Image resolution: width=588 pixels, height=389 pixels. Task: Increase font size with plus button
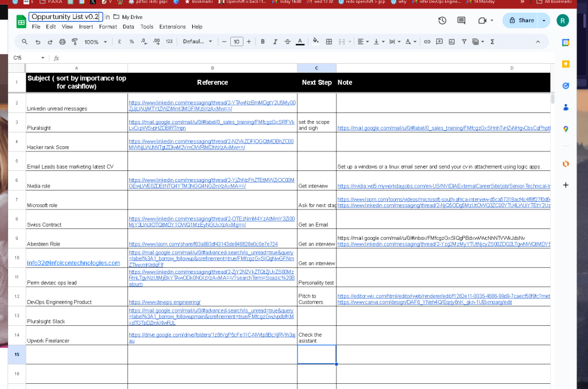point(249,42)
